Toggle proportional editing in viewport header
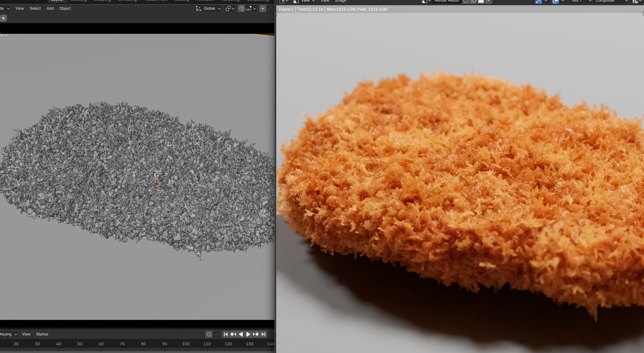This screenshot has height=353, width=644. 263,9
